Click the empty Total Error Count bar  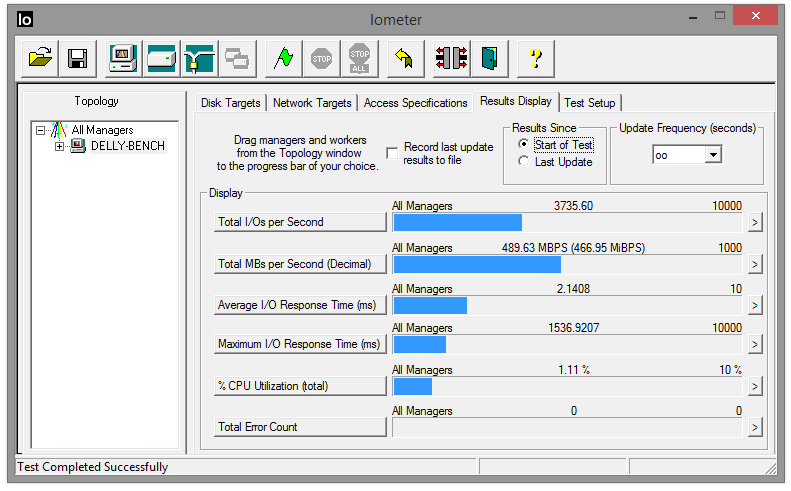[x=568, y=428]
